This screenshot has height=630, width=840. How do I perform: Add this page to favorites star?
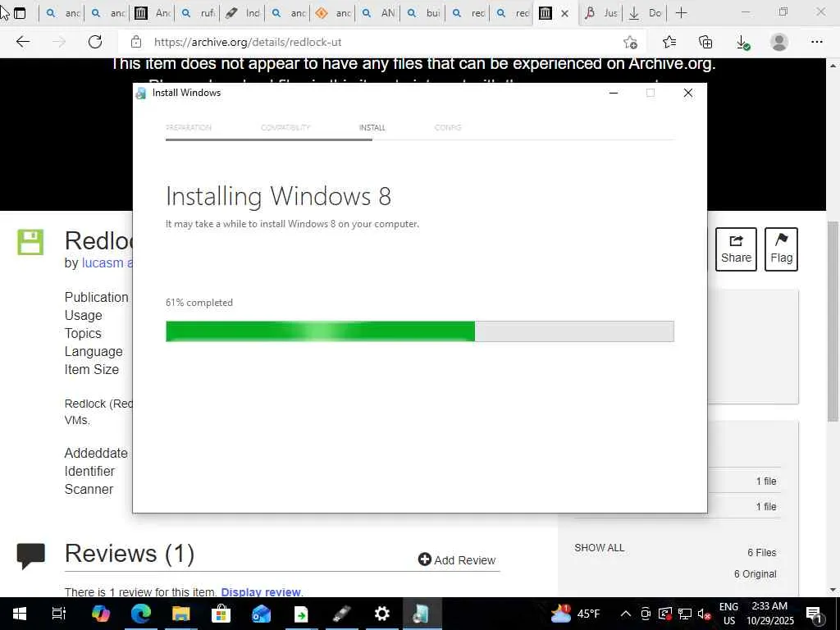pos(631,42)
